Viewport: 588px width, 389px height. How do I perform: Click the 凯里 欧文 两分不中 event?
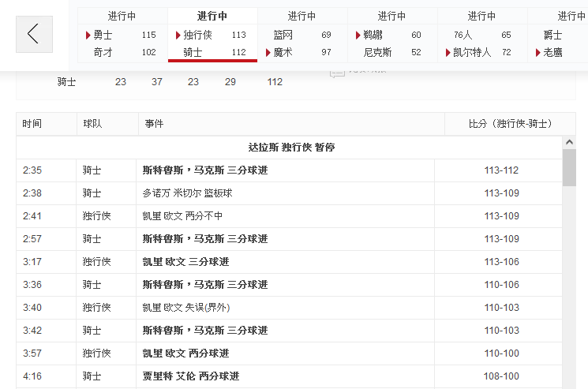pos(182,216)
